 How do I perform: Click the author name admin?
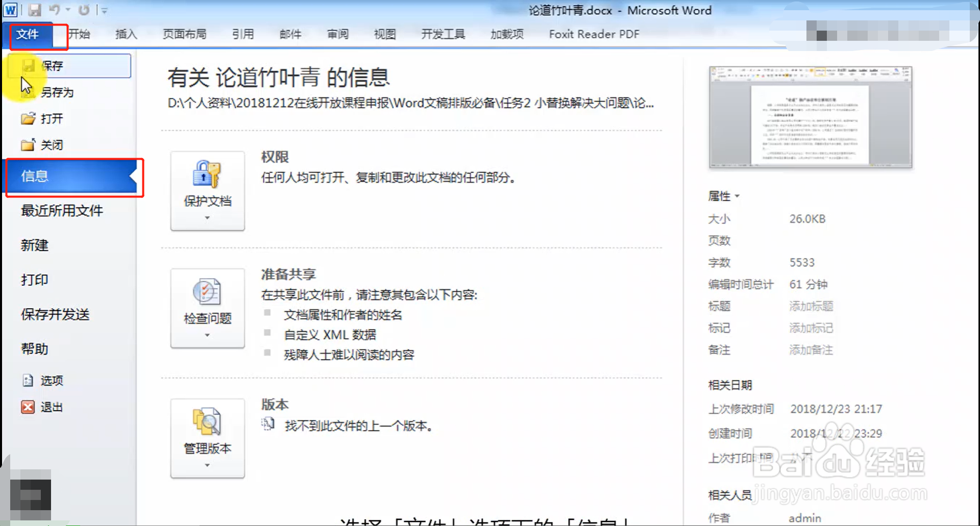pyautogui.click(x=805, y=518)
